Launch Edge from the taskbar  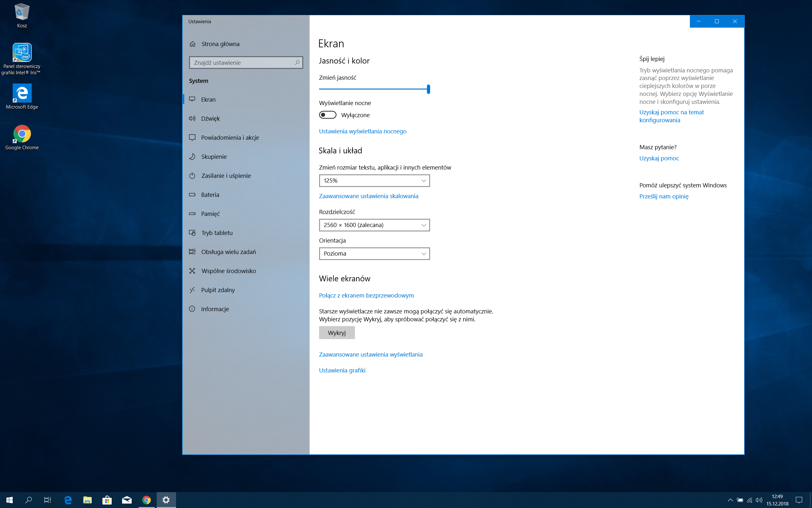click(x=68, y=500)
